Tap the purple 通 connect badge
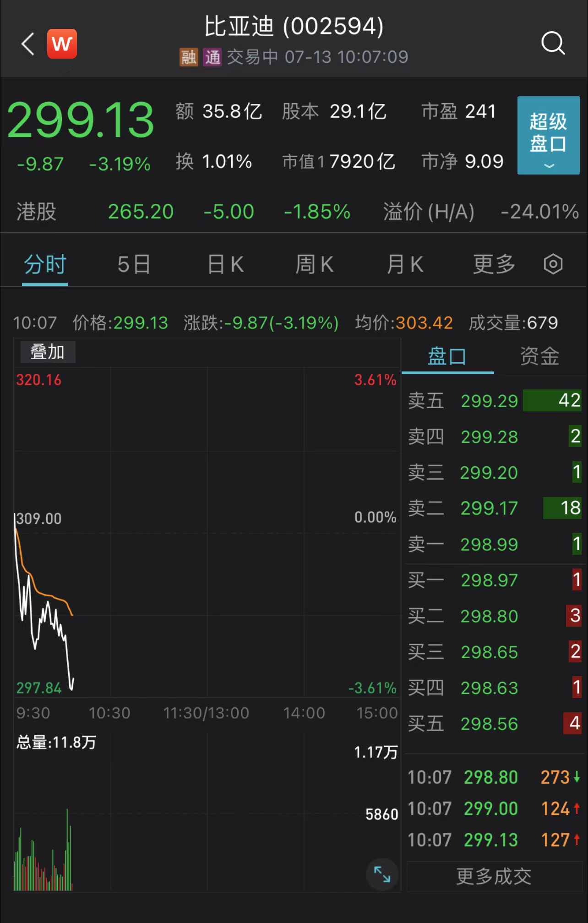The width and height of the screenshot is (588, 923). [212, 57]
